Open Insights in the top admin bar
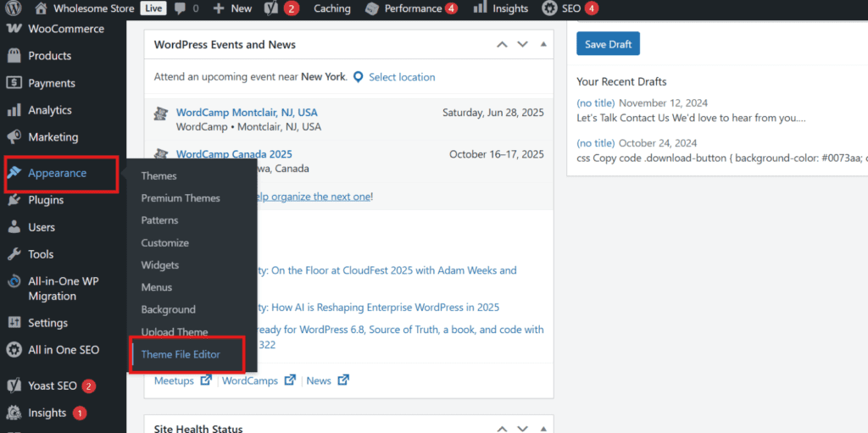868x433 pixels. click(501, 8)
